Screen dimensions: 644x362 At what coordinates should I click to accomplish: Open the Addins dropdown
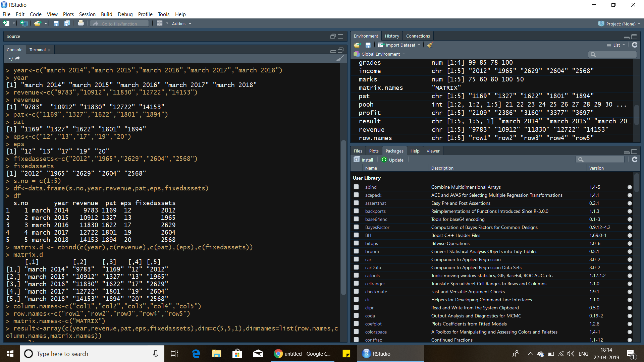click(x=181, y=23)
